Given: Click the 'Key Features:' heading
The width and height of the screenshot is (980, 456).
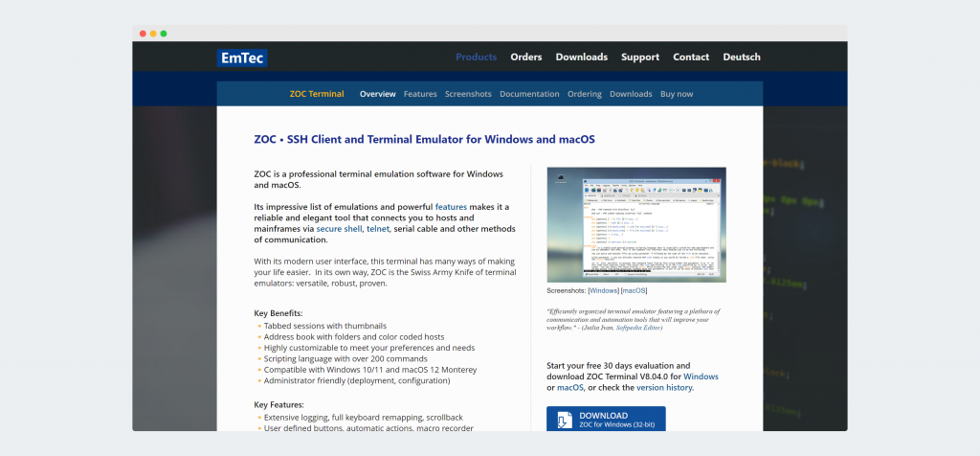Looking at the screenshot, I should pos(278,404).
